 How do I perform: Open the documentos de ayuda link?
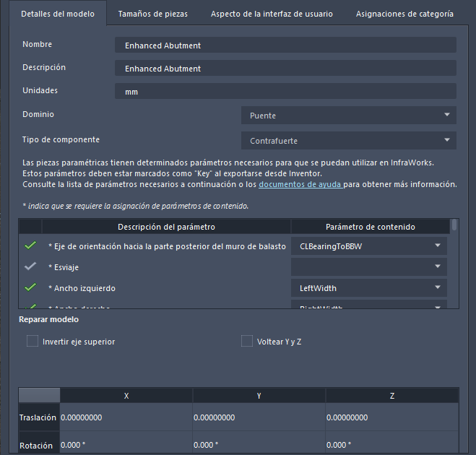click(x=300, y=184)
